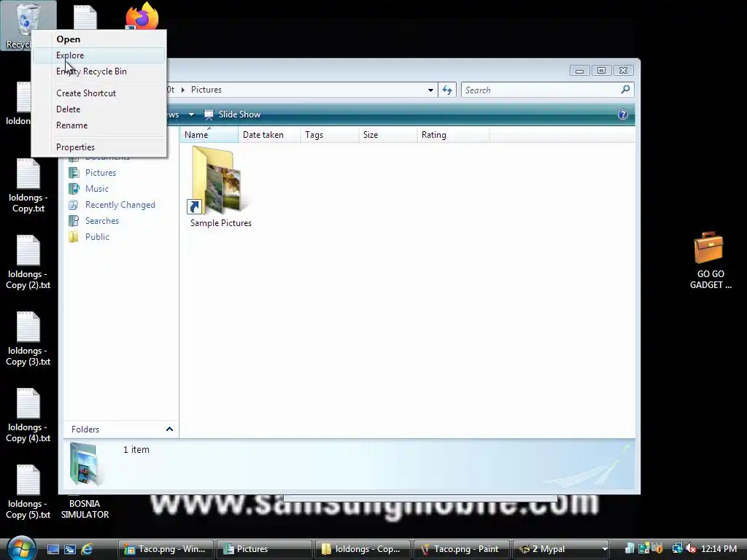The image size is (747, 560).
Task: Click the Public folder sidebar icon
Action: (74, 237)
